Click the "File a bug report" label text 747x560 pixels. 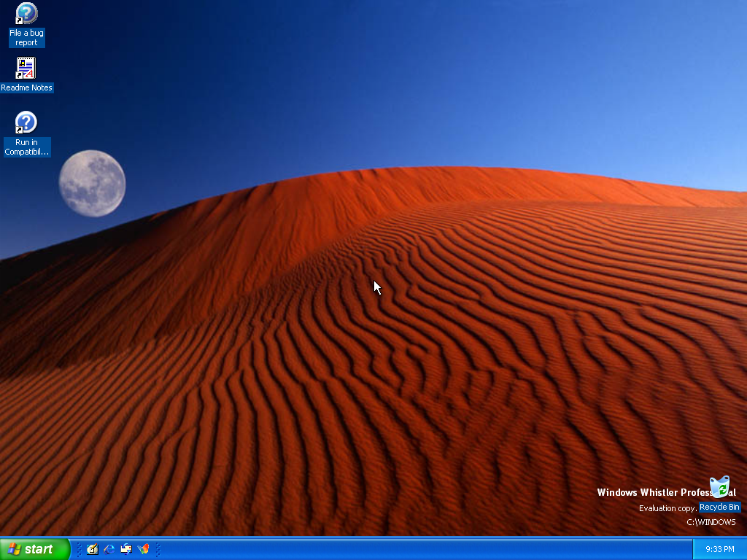(x=26, y=38)
